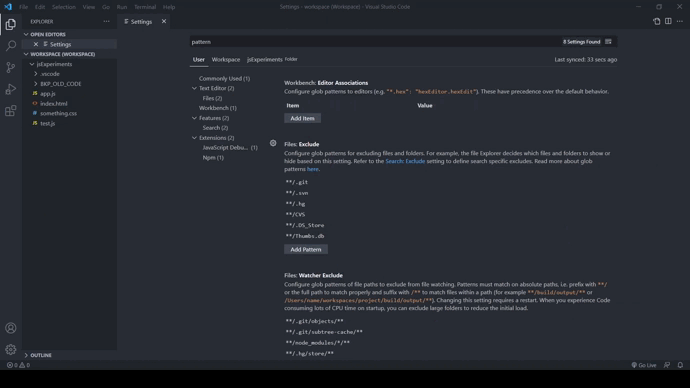Select the **/.DS_Store exclude pattern
The height and width of the screenshot is (388, 690).
[305, 225]
